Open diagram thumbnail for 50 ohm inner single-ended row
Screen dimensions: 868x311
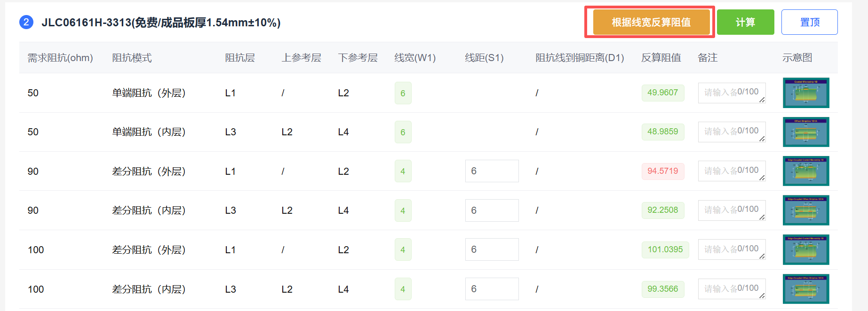point(805,132)
